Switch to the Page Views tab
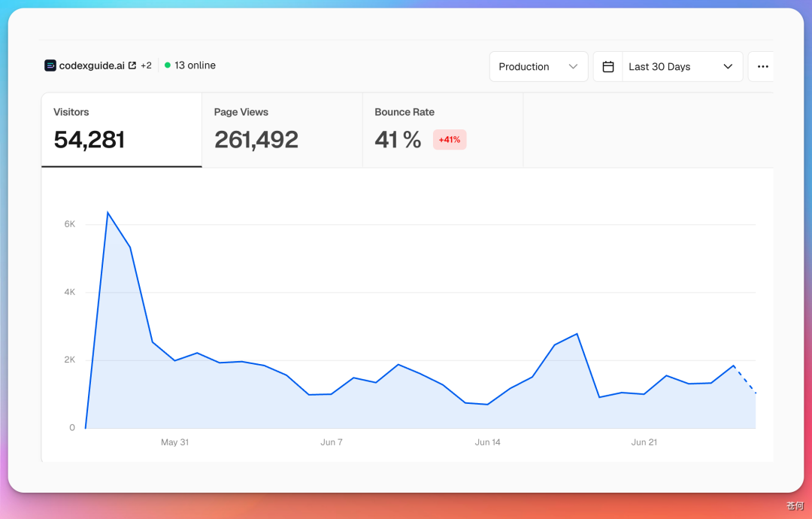Viewport: 812px width, 519px height. [282, 130]
